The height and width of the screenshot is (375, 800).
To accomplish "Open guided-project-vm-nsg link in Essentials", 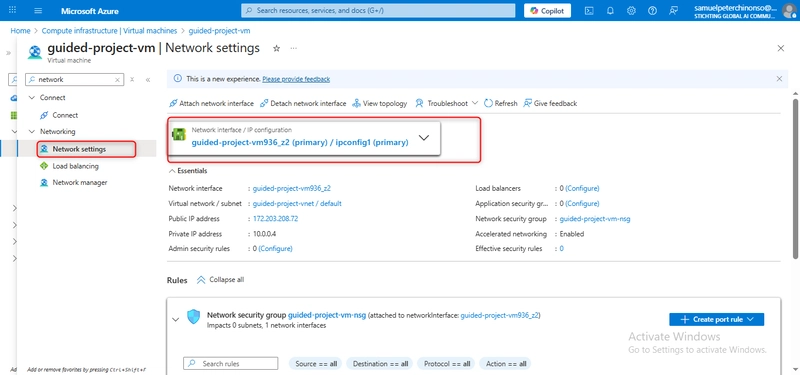I will click(595, 219).
